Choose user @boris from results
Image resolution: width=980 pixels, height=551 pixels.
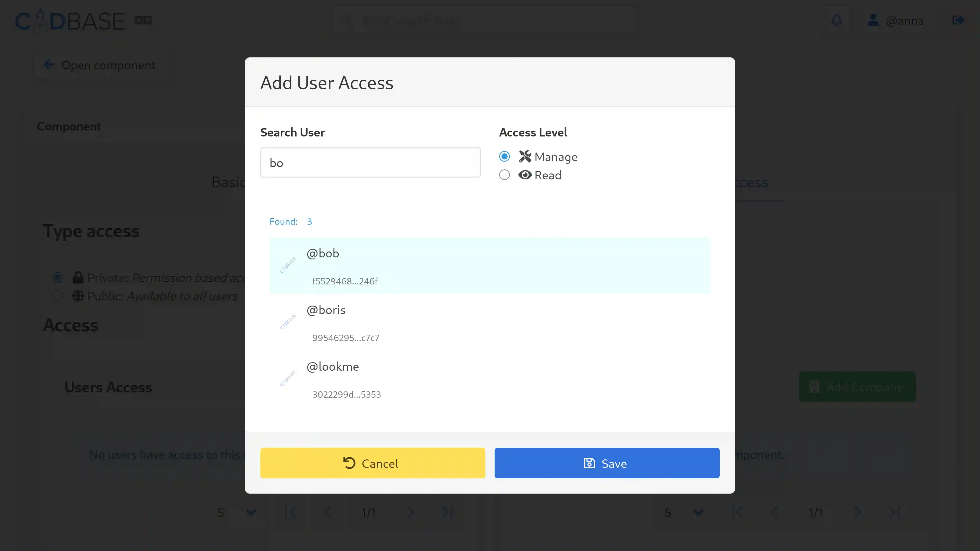click(490, 322)
